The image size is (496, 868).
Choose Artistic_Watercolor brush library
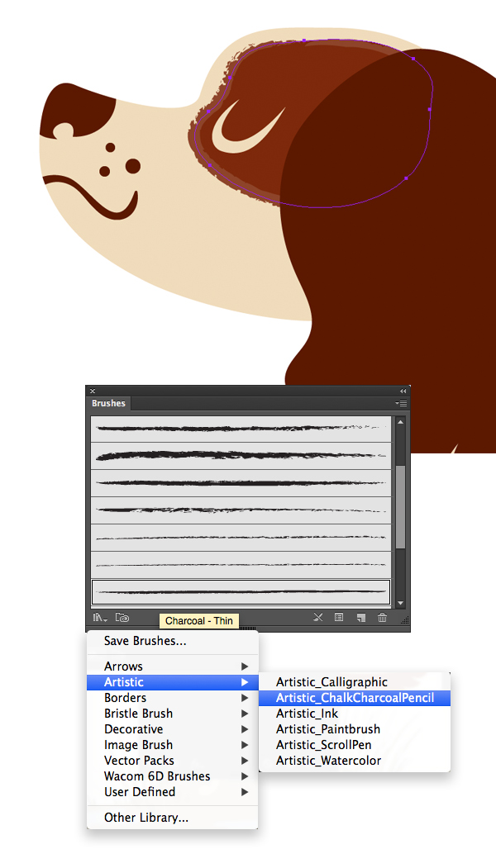click(328, 761)
